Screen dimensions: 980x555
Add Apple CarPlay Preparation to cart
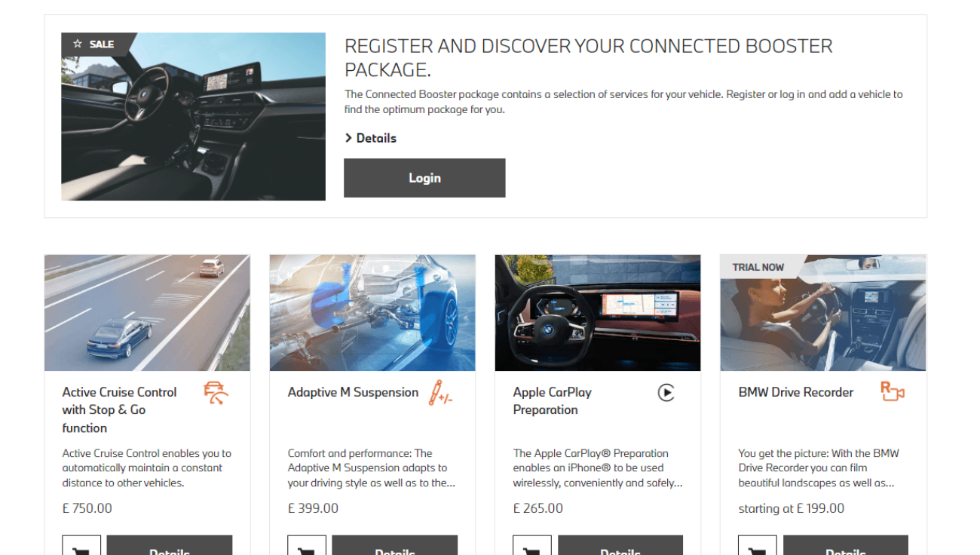(x=532, y=546)
